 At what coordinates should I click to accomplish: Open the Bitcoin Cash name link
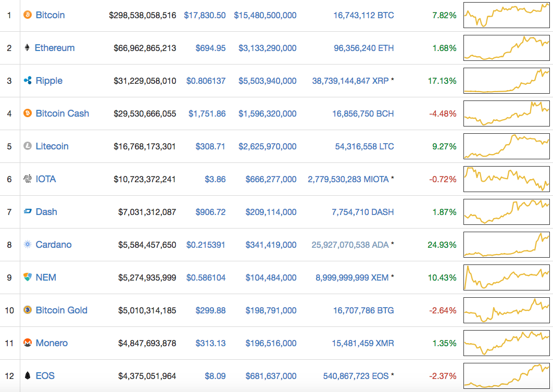pos(62,113)
